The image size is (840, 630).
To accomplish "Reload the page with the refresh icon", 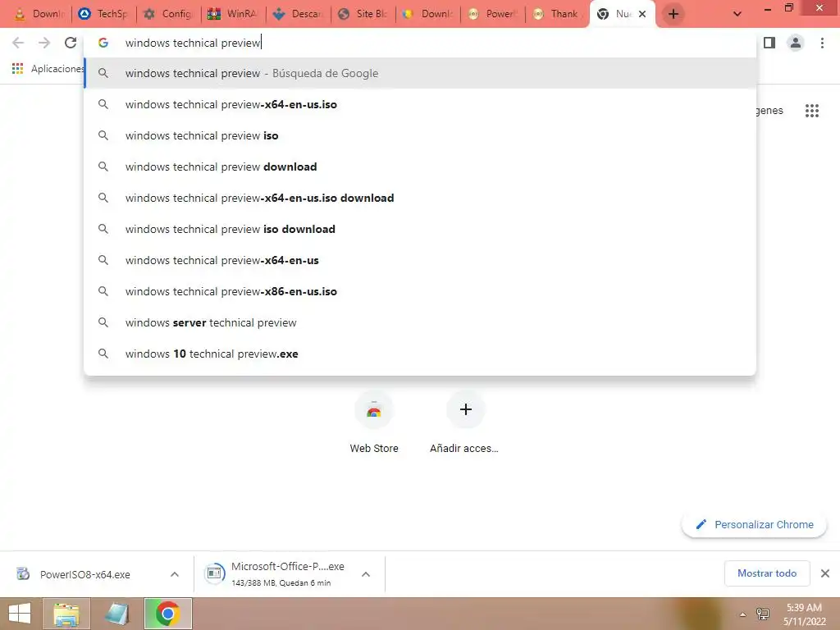I will click(71, 43).
